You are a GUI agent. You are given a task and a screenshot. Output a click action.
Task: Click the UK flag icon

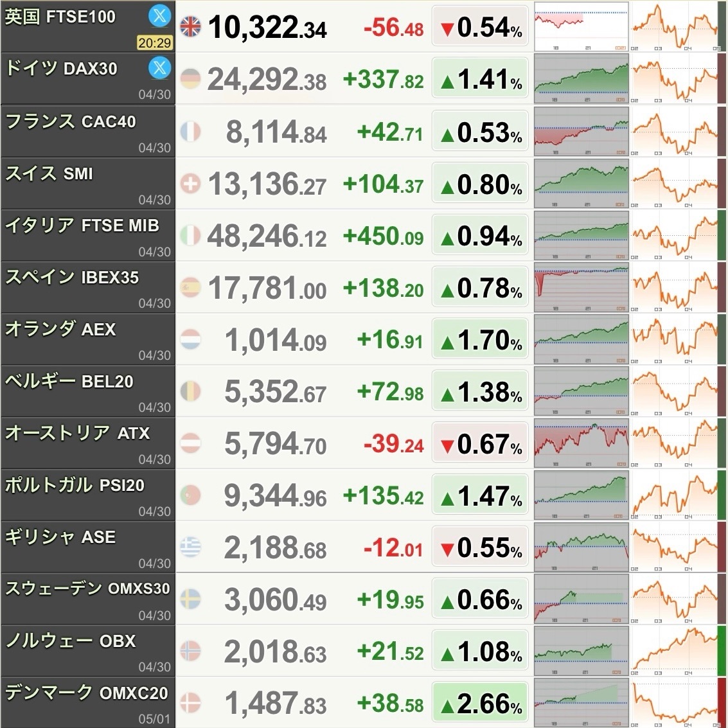coord(190,26)
